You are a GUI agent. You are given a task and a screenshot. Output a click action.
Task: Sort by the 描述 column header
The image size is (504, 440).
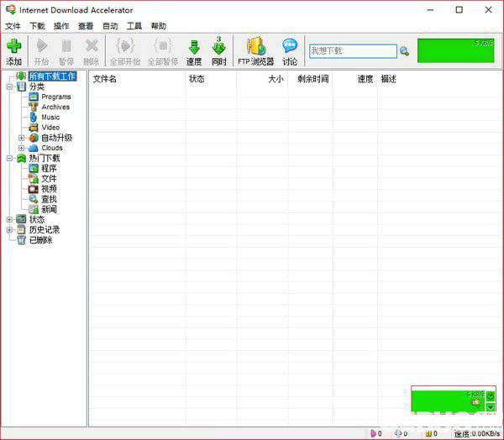tap(389, 79)
